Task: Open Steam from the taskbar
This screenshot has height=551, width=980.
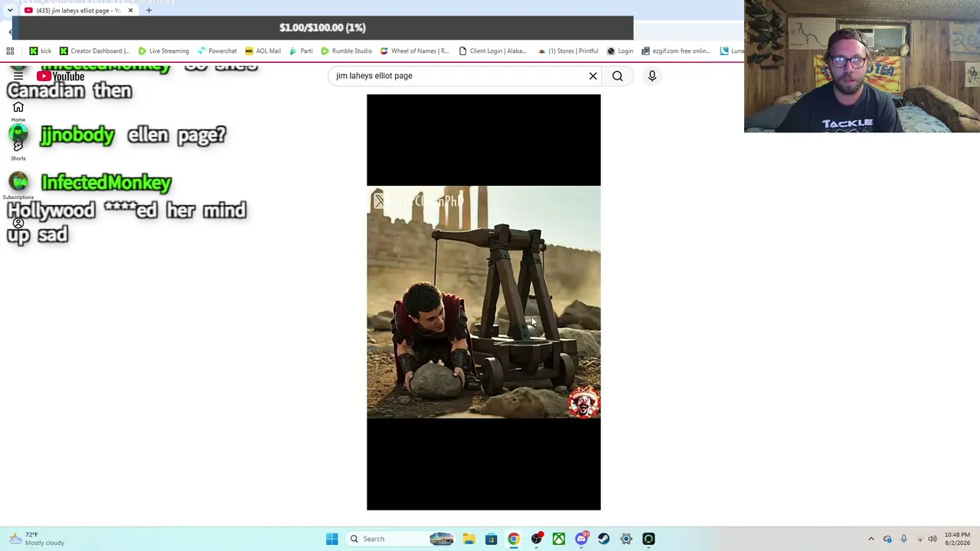Action: pyautogui.click(x=604, y=539)
